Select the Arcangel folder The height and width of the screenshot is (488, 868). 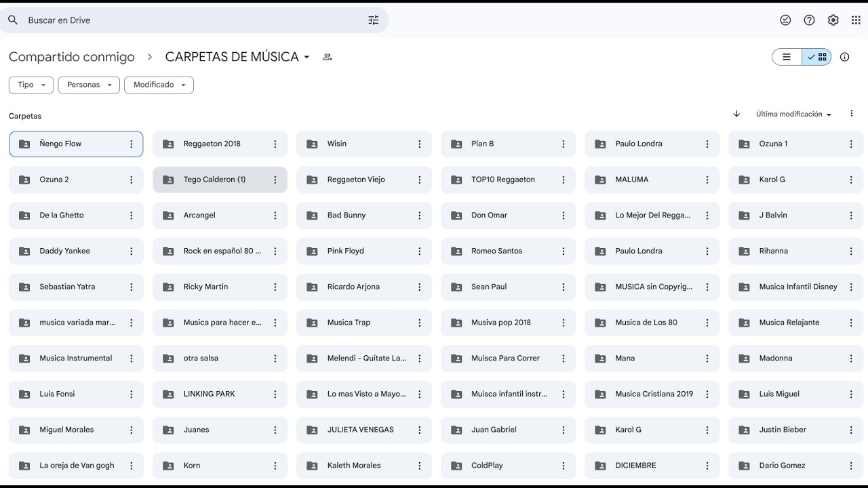coord(220,216)
